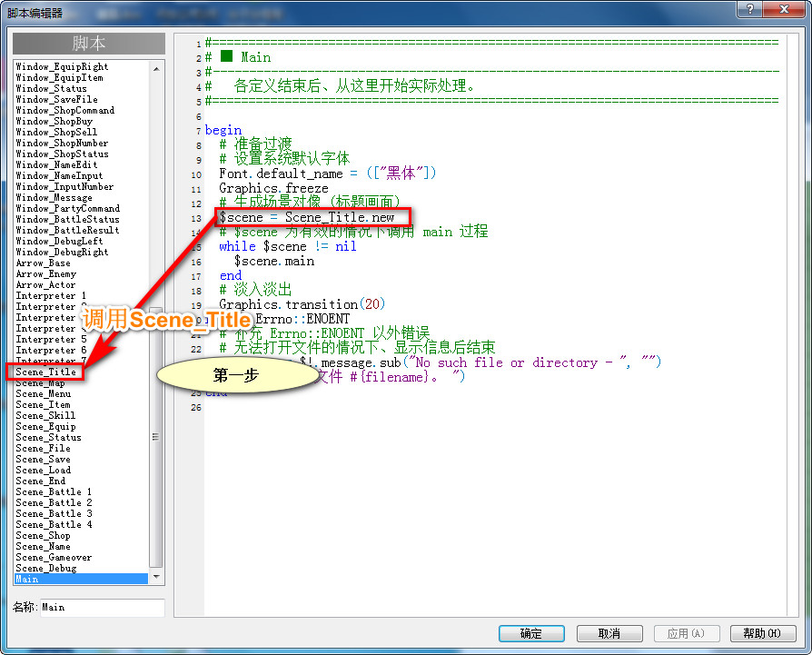This screenshot has width=812, height=655.
Task: Open help with the 帮助(H) button
Action: [763, 633]
